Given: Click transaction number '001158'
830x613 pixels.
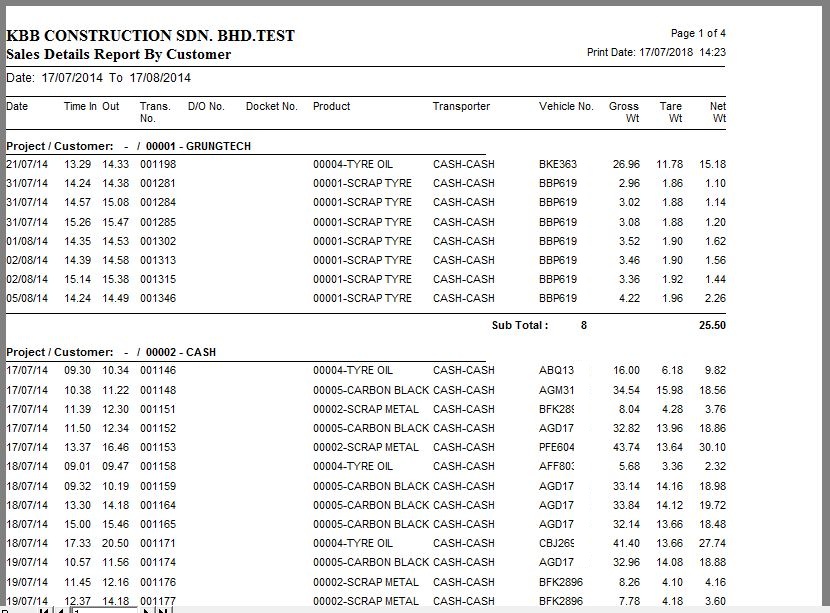Looking at the screenshot, I should [x=158, y=467].
